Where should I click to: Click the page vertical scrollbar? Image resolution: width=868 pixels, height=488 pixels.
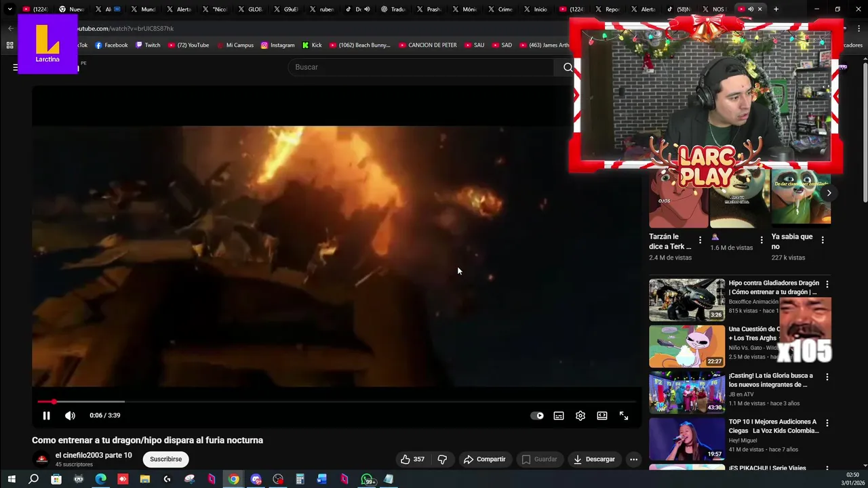[x=865, y=132]
